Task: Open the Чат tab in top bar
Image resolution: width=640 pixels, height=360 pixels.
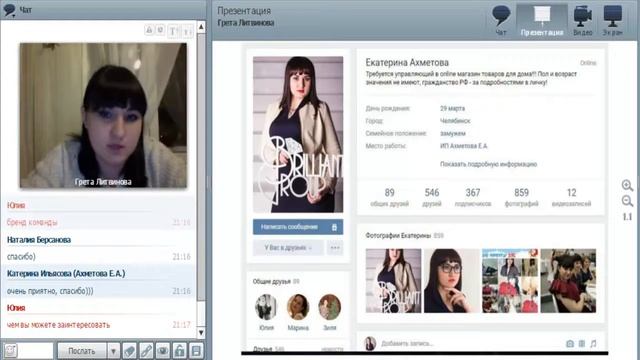Action: pyautogui.click(x=501, y=20)
